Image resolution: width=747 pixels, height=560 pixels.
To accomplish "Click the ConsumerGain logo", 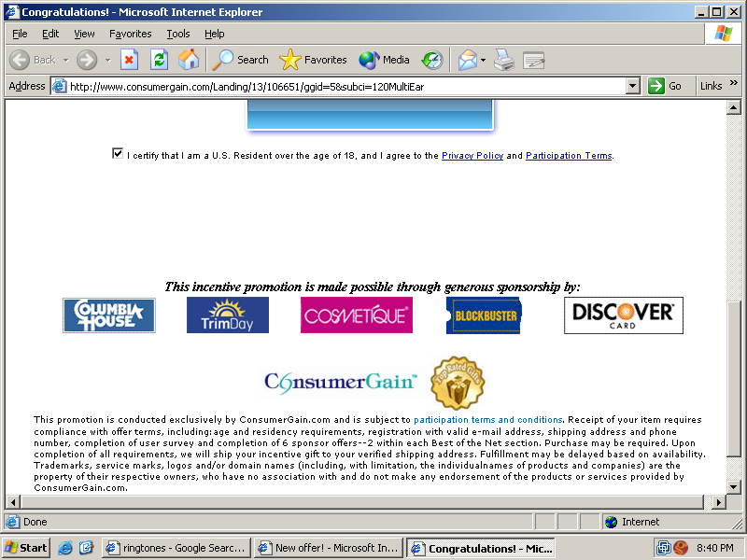I will [x=341, y=382].
